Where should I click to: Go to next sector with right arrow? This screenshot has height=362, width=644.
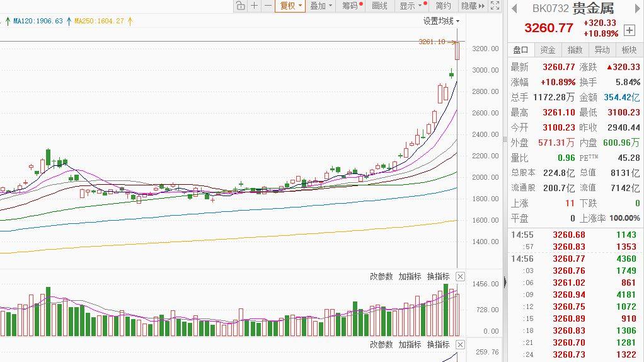pos(638,8)
